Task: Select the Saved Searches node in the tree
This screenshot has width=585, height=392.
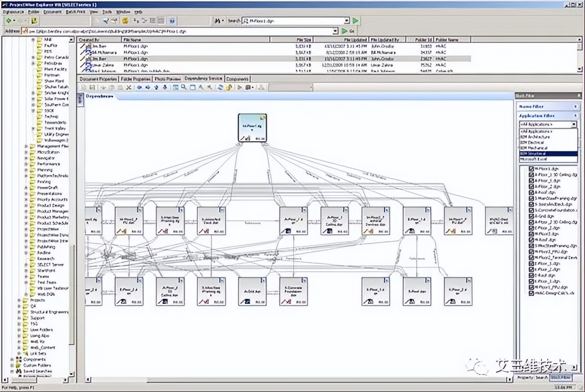Action: click(37, 371)
